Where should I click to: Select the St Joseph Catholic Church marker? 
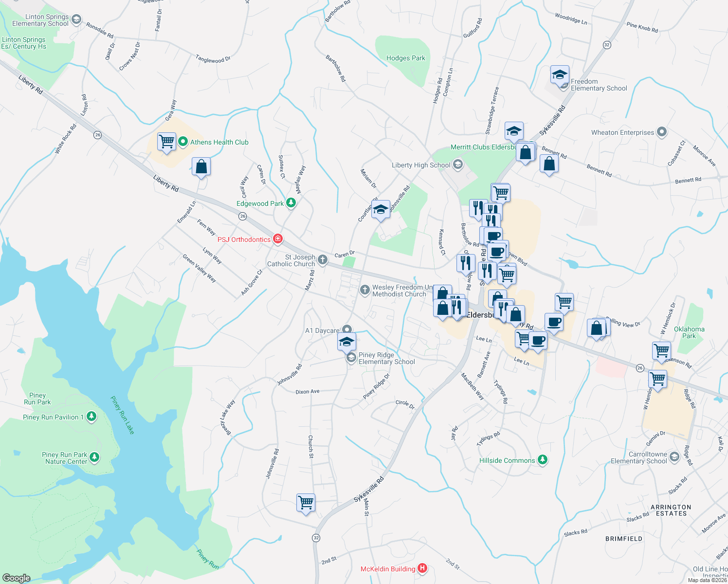click(x=322, y=260)
